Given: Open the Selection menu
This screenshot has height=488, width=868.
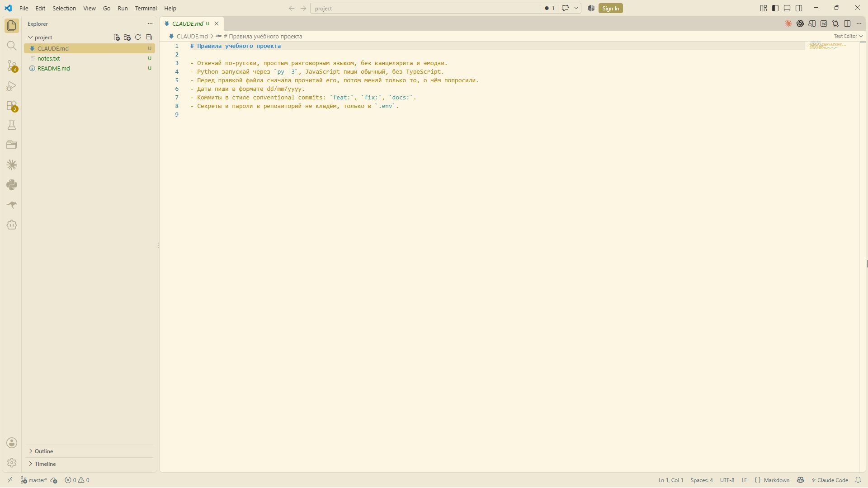Looking at the screenshot, I should tap(64, 8).
